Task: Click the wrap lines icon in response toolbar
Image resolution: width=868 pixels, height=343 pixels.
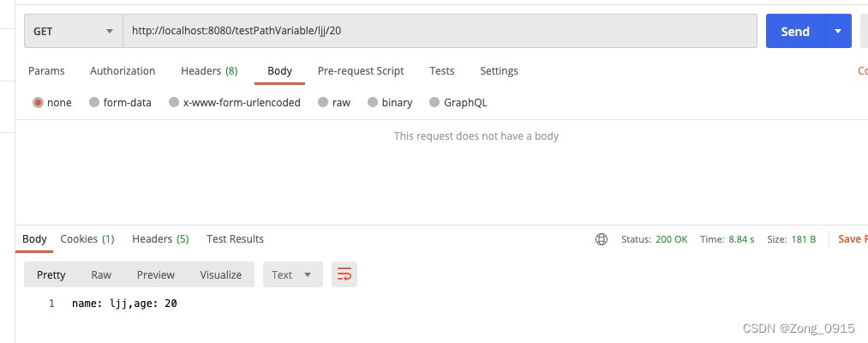Action: 344,274
